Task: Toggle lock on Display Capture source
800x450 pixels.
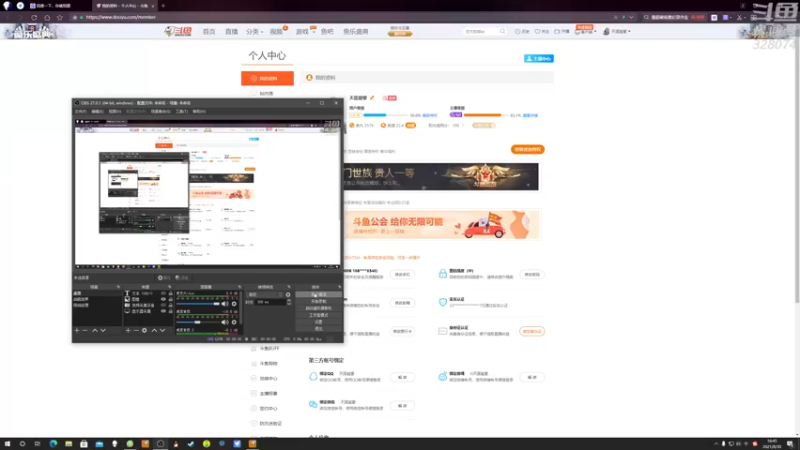Action: (171, 311)
